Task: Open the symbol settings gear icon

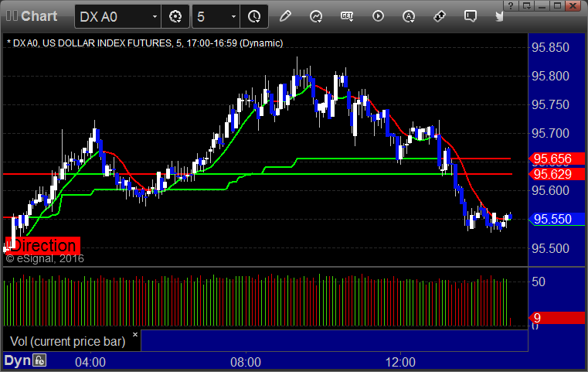Action: click(175, 16)
